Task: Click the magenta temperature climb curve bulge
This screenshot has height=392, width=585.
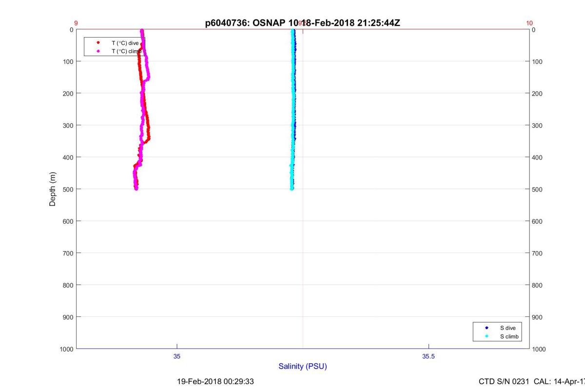Action: pyautogui.click(x=147, y=76)
